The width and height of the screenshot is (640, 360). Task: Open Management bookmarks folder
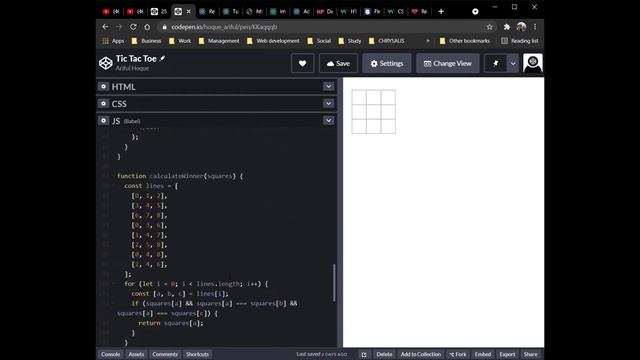[219, 41]
